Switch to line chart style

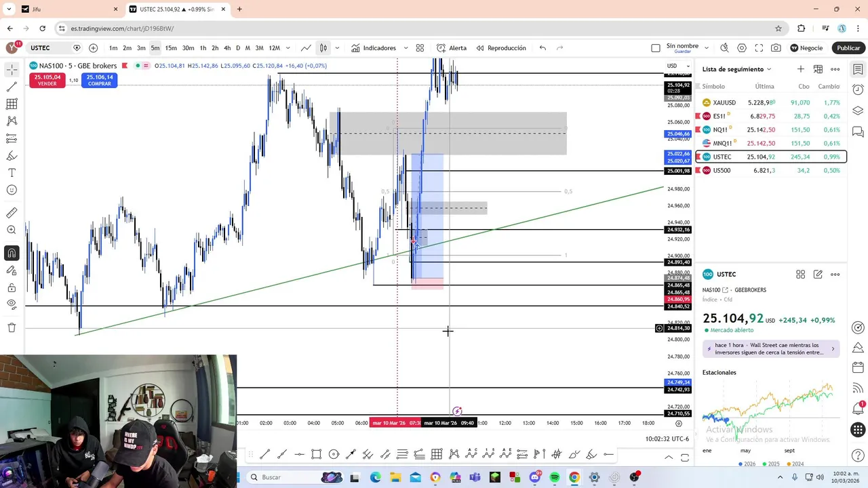tap(307, 48)
